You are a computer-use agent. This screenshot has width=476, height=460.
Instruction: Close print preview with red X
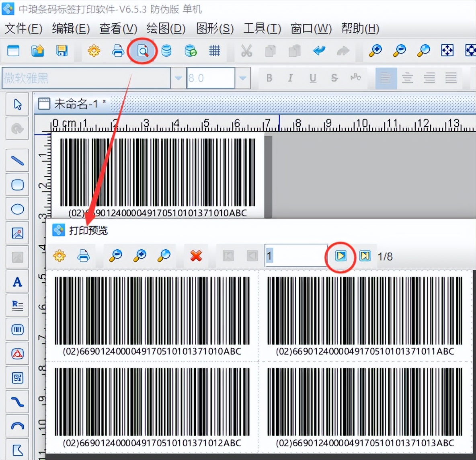(x=196, y=256)
